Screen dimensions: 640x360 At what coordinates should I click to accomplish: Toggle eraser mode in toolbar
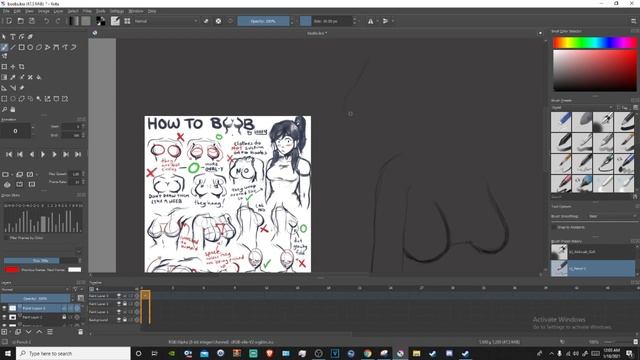[206, 21]
